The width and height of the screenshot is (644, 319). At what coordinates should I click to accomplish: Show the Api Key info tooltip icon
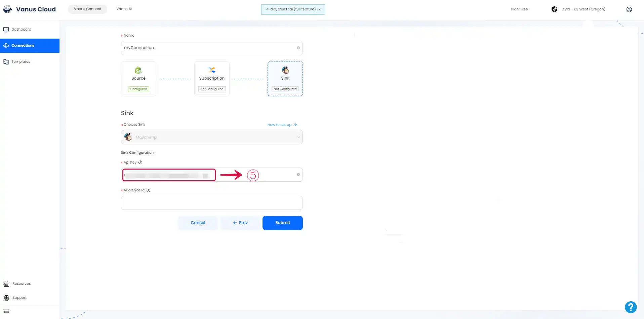point(140,163)
